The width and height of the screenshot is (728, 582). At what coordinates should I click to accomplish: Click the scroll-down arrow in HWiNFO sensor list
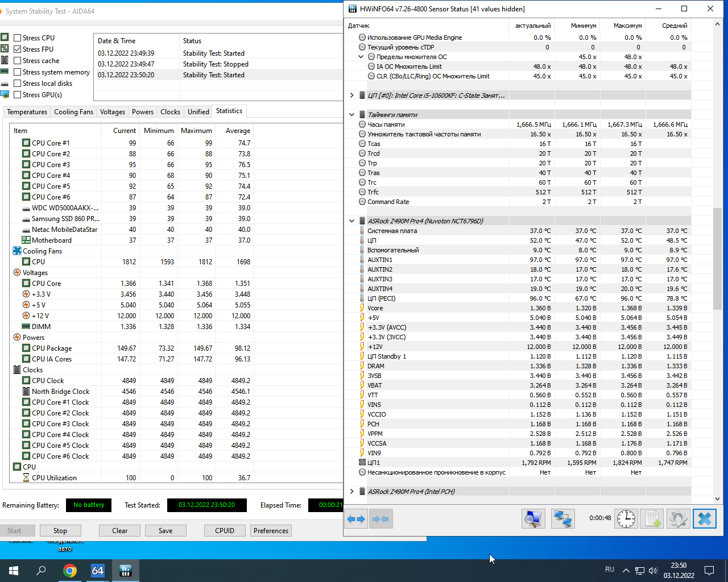point(717,499)
